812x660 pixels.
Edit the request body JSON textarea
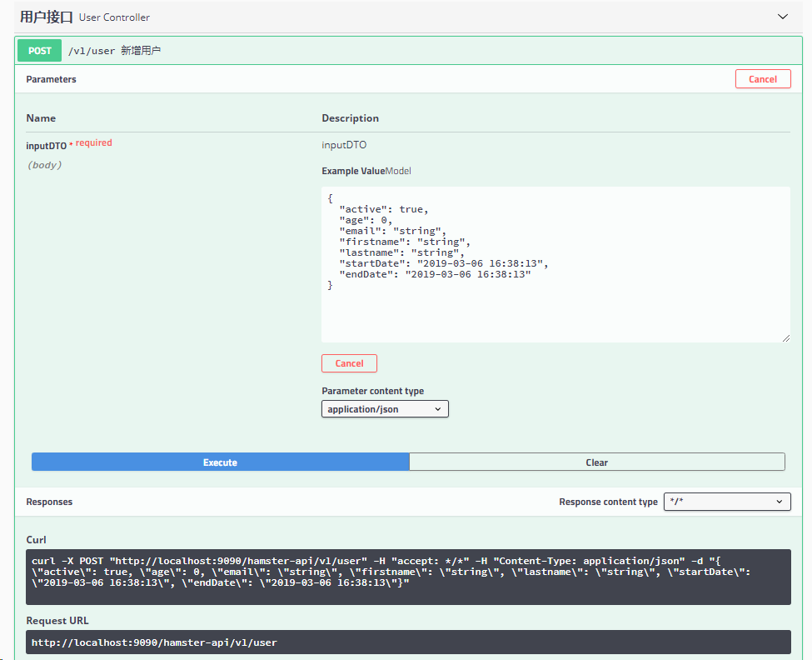(555, 264)
